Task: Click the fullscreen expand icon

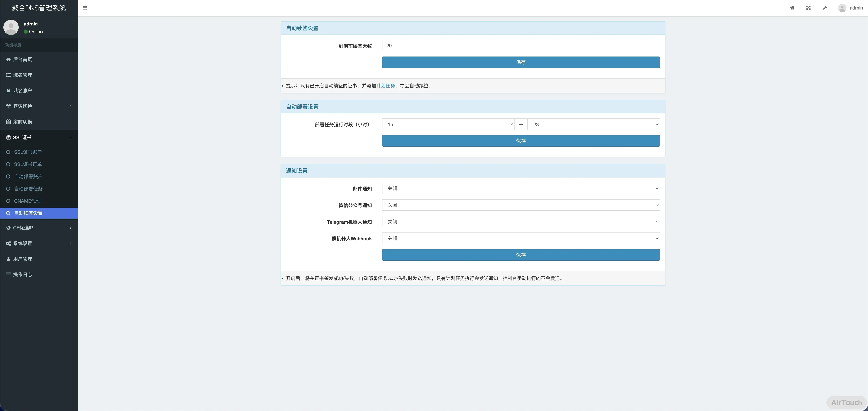Action: pyautogui.click(x=808, y=8)
